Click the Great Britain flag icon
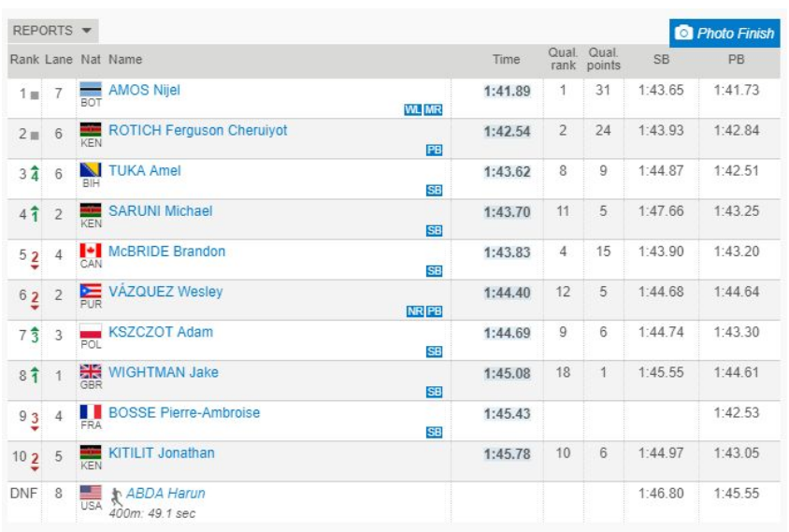Screen dimensions: 789x532 point(91,371)
